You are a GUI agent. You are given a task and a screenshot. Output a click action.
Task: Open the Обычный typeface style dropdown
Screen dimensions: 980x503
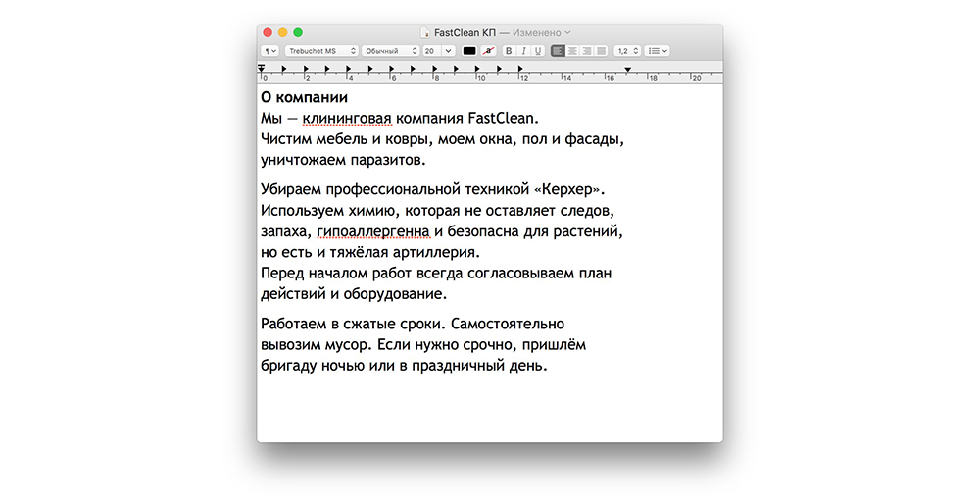point(391,51)
